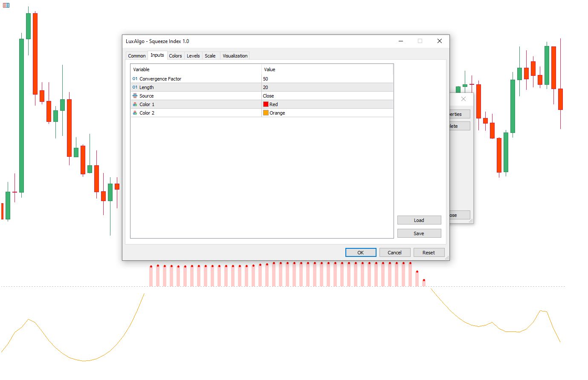
Task: Open the Source value dropdown showing Close
Action: coord(327,96)
